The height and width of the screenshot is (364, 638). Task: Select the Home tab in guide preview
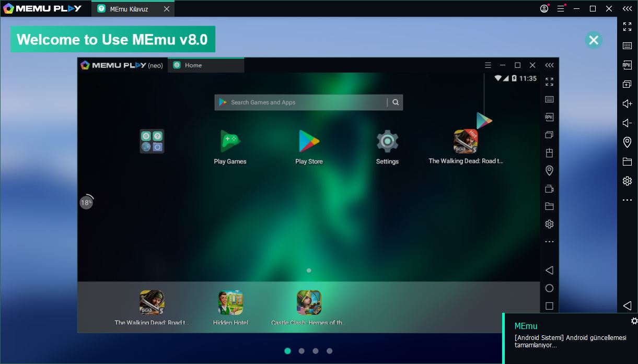coord(206,65)
